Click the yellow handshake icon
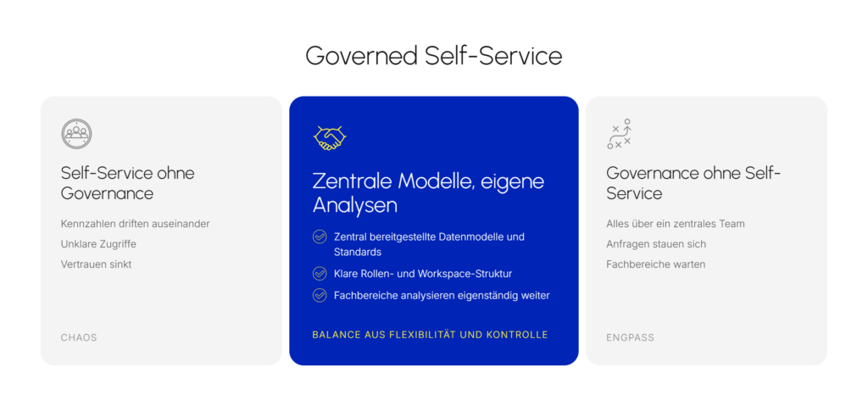This screenshot has height=406, width=868. pos(330,138)
